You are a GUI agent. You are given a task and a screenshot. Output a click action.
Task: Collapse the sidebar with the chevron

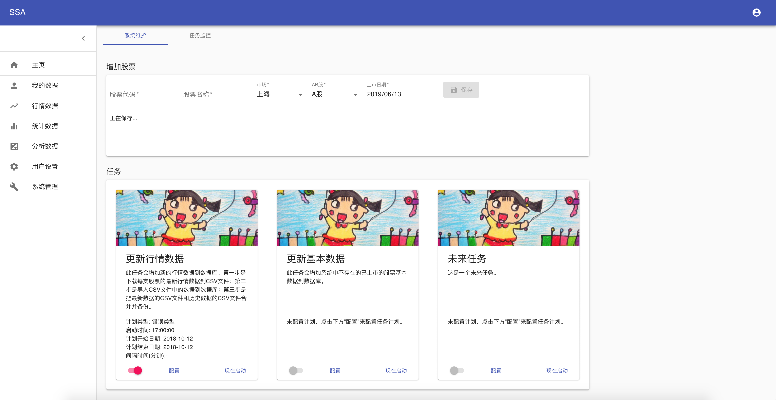82,38
